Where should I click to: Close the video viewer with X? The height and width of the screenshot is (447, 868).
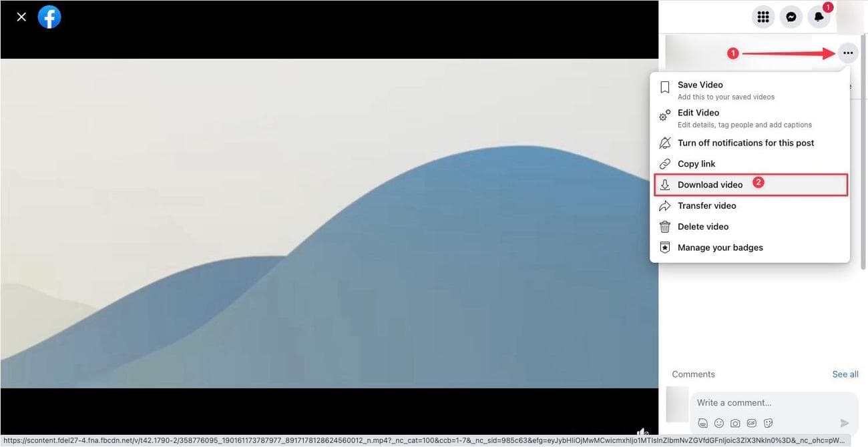point(21,17)
